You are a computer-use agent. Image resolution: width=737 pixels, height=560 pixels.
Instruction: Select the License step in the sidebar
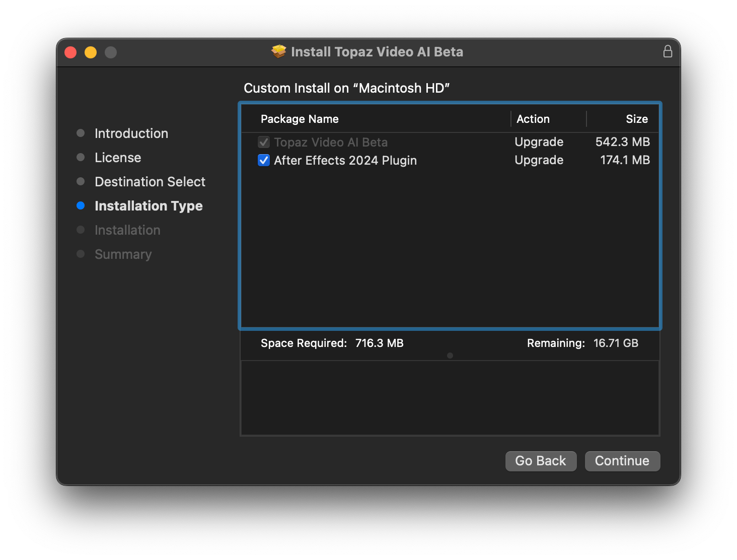click(x=118, y=158)
